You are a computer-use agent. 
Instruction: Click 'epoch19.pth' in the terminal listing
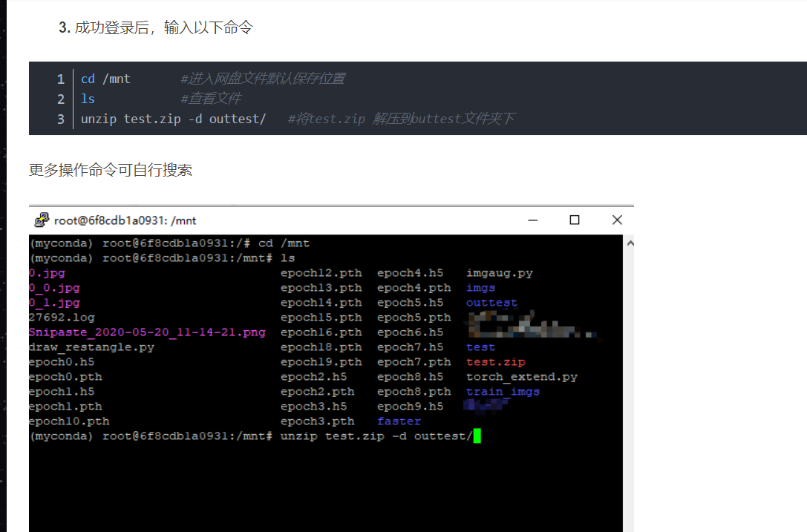(321, 362)
